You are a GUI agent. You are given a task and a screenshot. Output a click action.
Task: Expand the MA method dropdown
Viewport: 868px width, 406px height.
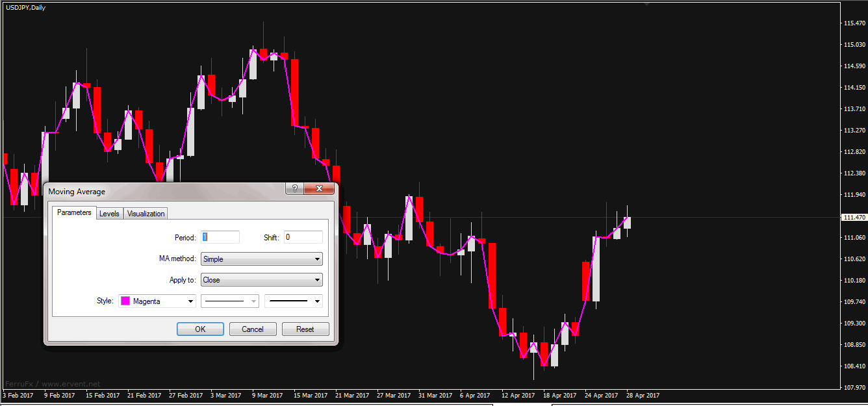(x=261, y=259)
